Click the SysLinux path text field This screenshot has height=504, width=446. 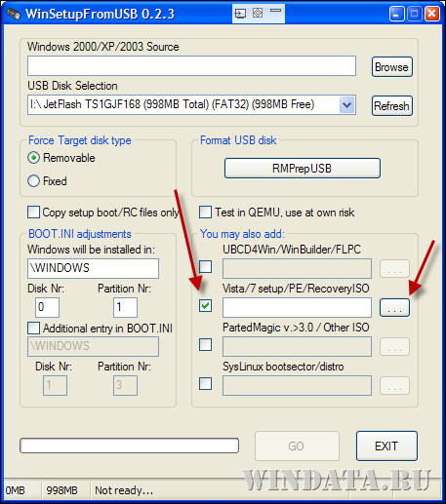(x=297, y=385)
